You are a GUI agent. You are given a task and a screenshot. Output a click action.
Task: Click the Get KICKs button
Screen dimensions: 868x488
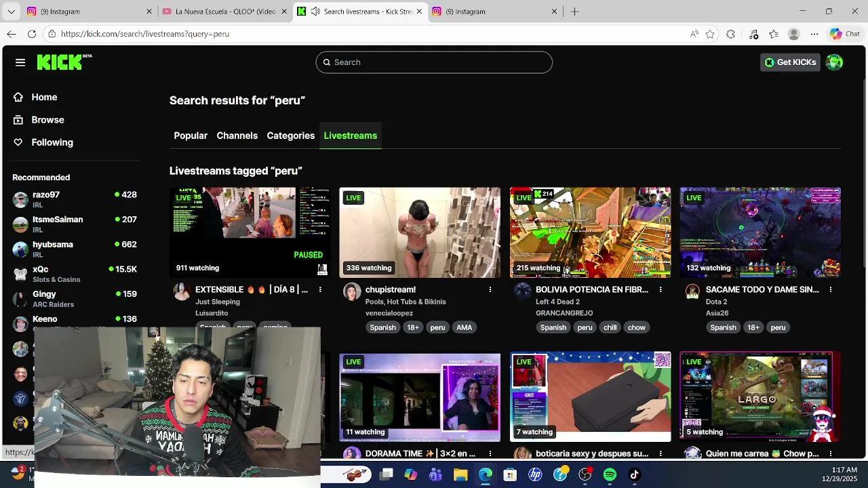point(790,62)
